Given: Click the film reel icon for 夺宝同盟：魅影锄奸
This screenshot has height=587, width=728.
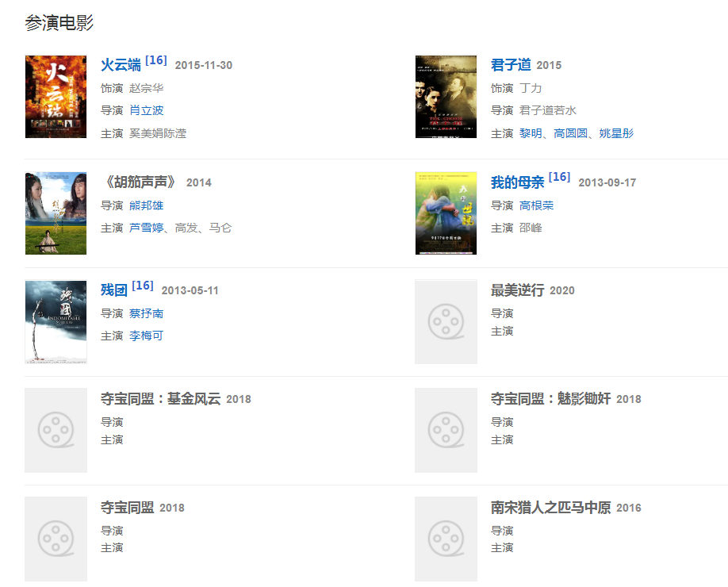Looking at the screenshot, I should point(446,430).
